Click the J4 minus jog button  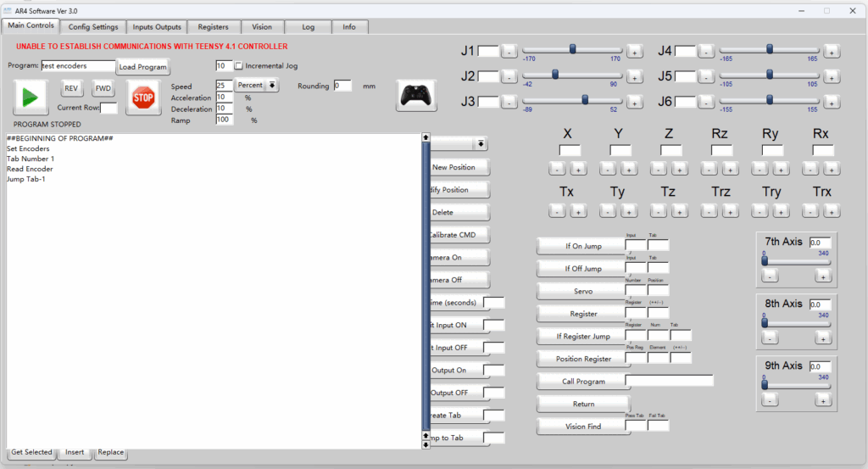pyautogui.click(x=706, y=52)
